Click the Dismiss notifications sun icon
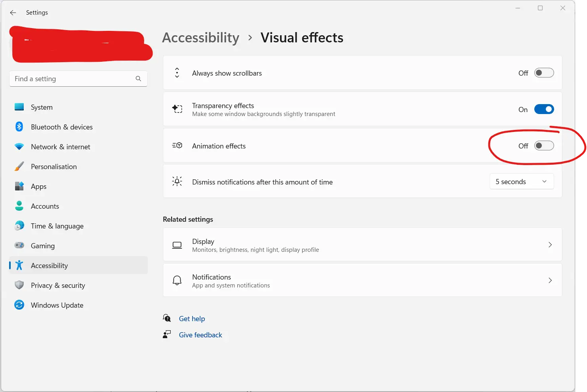The height and width of the screenshot is (392, 587). coord(177,181)
